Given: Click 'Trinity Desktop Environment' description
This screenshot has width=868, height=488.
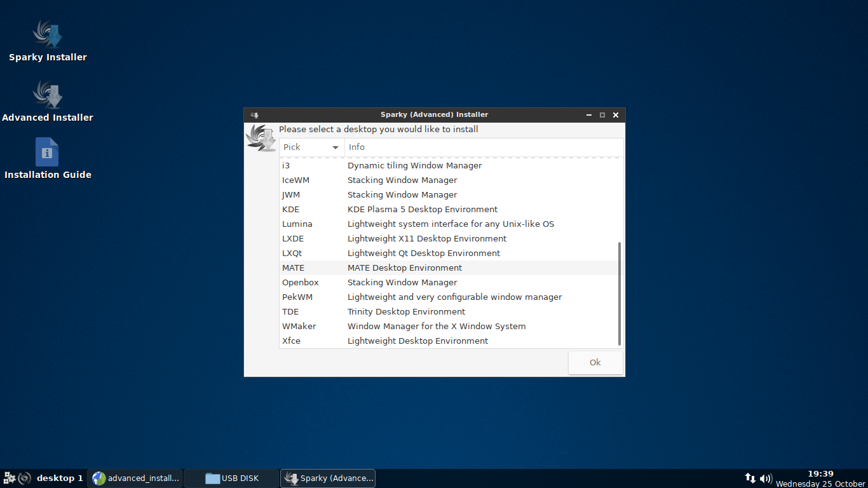Looking at the screenshot, I should tap(406, 311).
